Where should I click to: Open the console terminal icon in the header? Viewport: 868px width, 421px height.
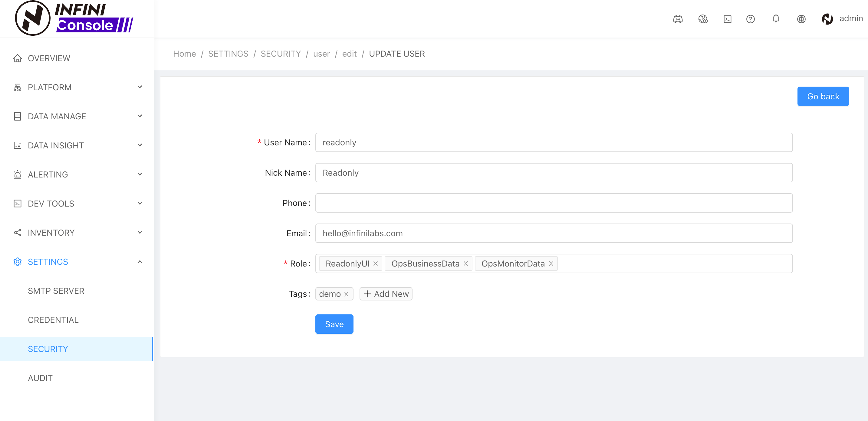point(727,19)
